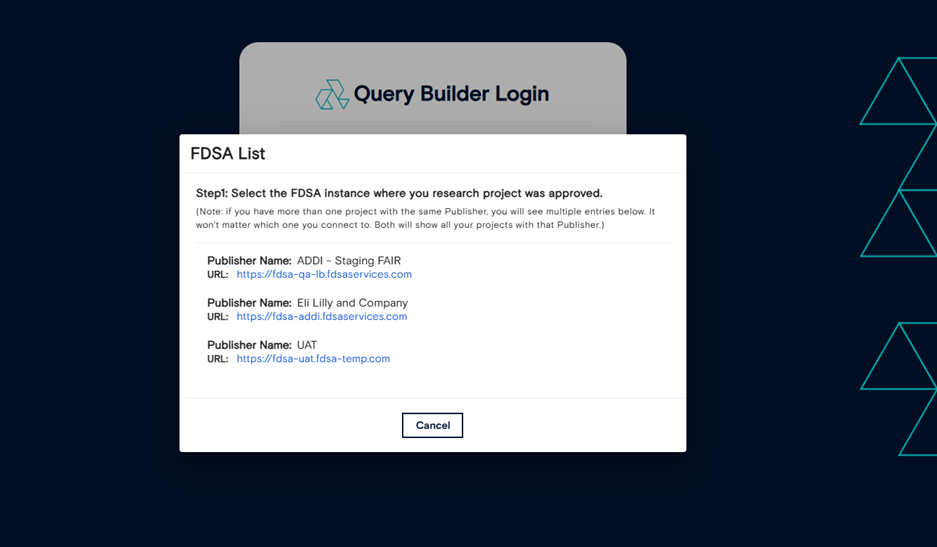Click the Query Builder logo icon

[332, 94]
